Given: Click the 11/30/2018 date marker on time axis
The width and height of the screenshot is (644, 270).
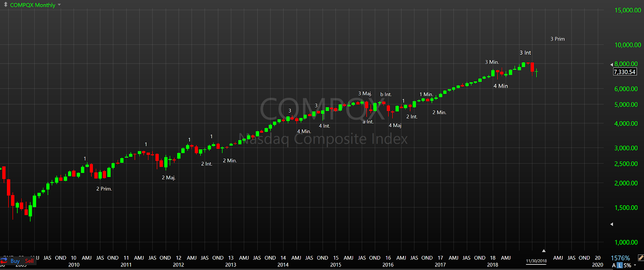Looking at the screenshot, I should tap(536, 261).
